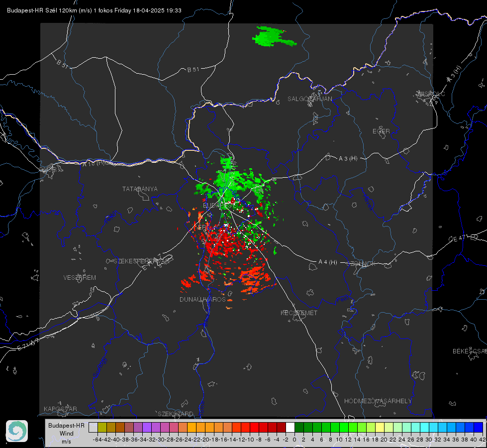Click the '0' value in the legend scale

[294, 440]
